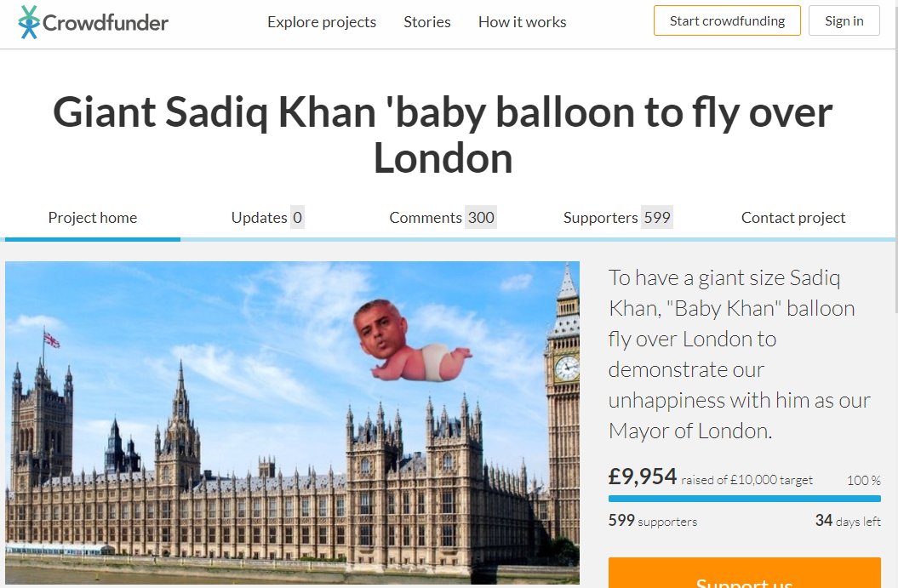Click the Start crowdfunding button
Screen dimensions: 898x588
pos(727,20)
